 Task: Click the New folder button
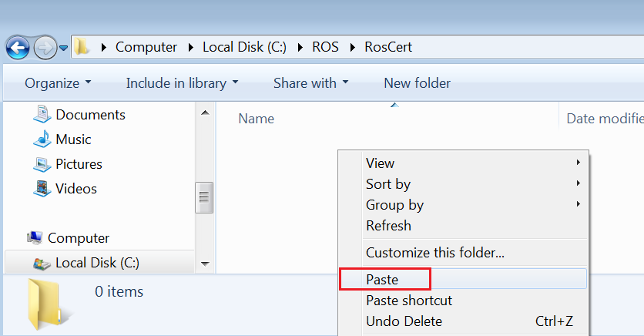(417, 83)
